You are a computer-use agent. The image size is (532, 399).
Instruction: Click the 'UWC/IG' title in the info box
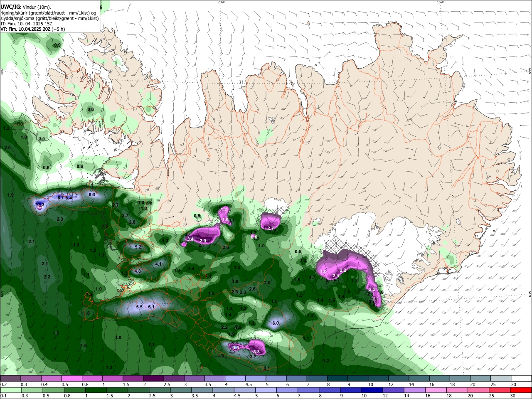coord(10,7)
